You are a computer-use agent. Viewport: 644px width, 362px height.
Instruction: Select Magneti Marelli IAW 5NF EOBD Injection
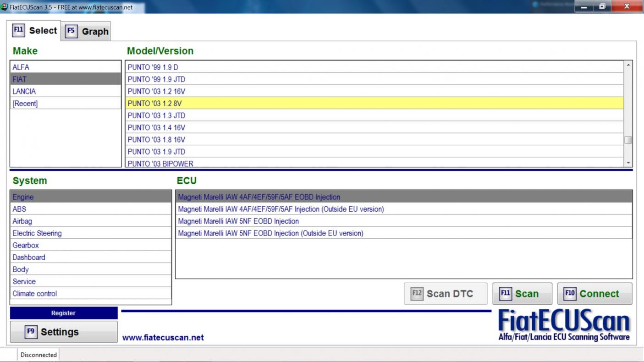238,221
